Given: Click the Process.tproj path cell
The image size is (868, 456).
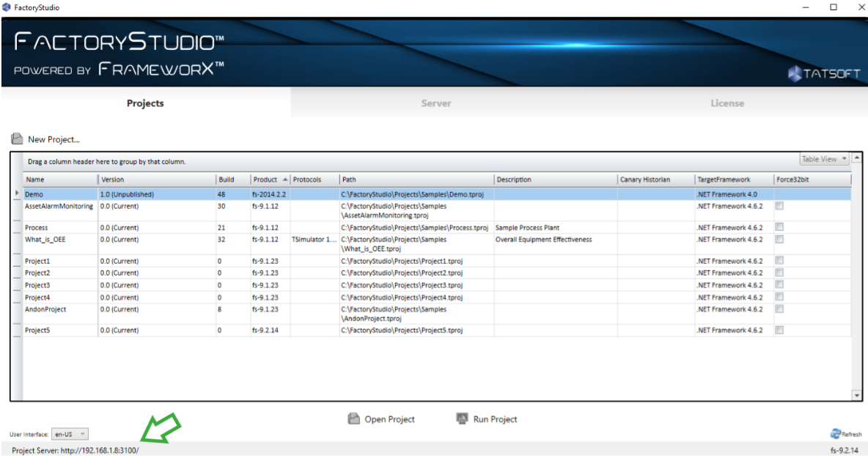Looking at the screenshot, I should tap(417, 227).
